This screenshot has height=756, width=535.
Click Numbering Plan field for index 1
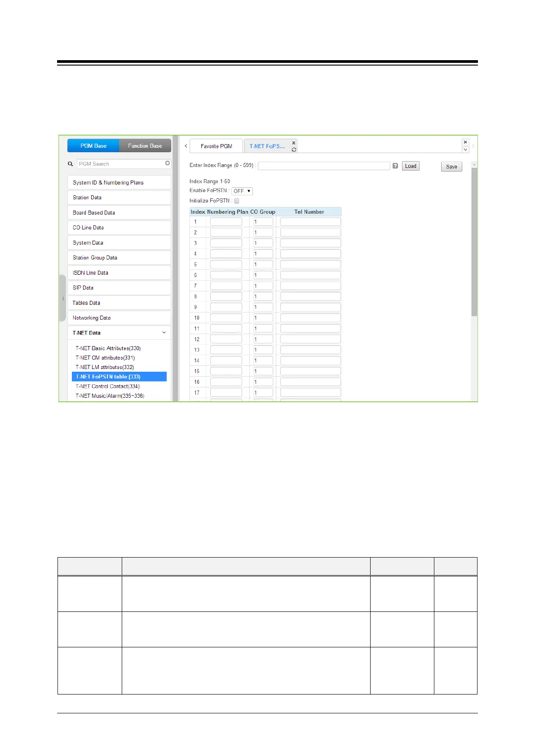pos(226,222)
